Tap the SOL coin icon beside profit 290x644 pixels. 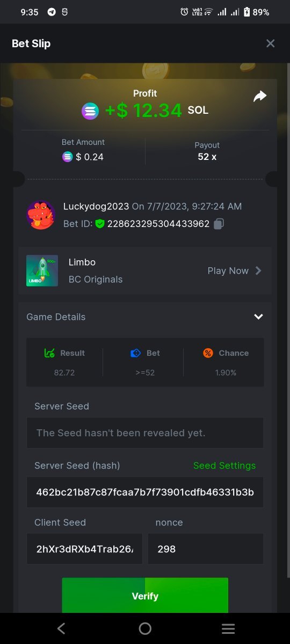pos(90,111)
